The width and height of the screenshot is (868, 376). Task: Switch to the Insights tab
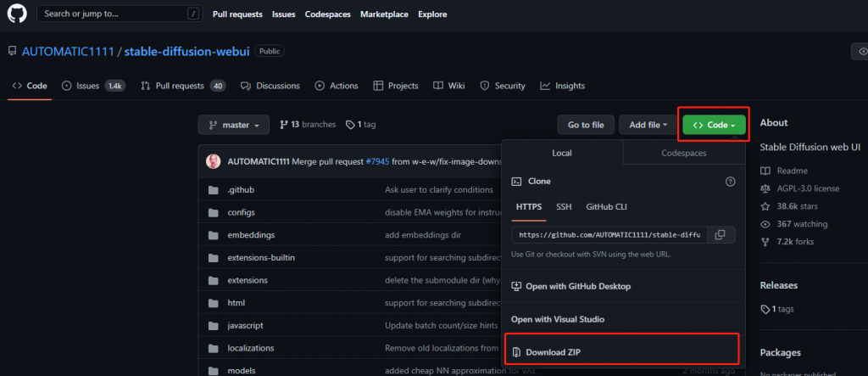tap(563, 86)
